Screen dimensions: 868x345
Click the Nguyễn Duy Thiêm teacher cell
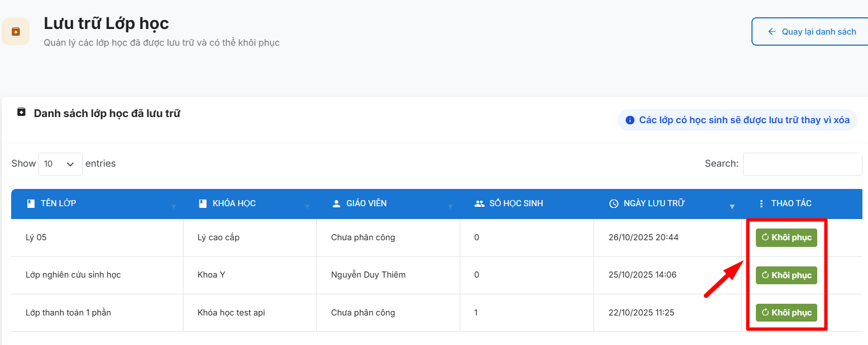tap(368, 275)
